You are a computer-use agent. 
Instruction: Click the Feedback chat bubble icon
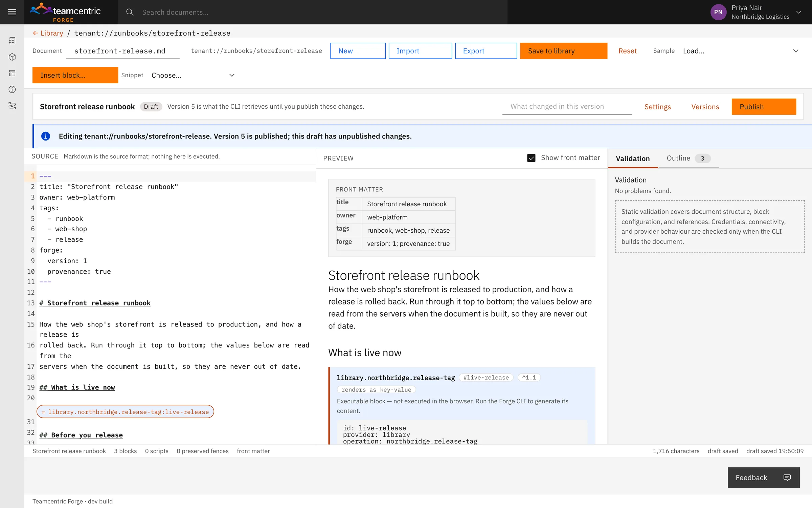[787, 478]
